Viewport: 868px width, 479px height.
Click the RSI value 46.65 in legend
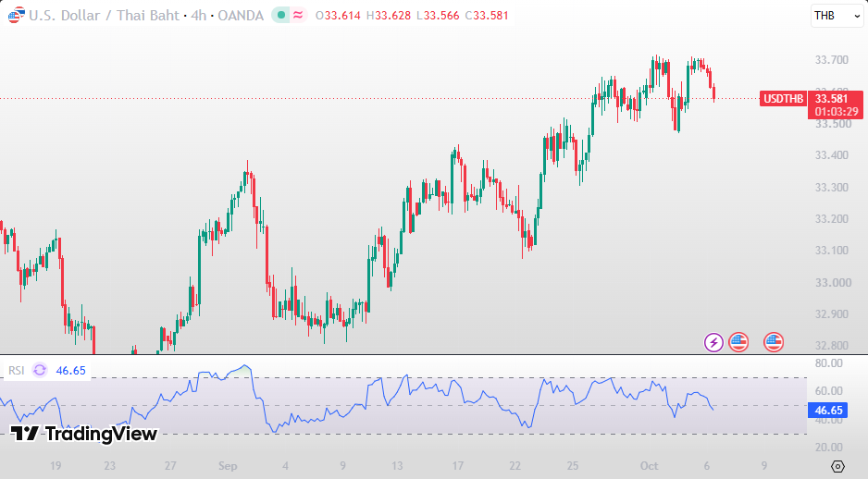71,371
